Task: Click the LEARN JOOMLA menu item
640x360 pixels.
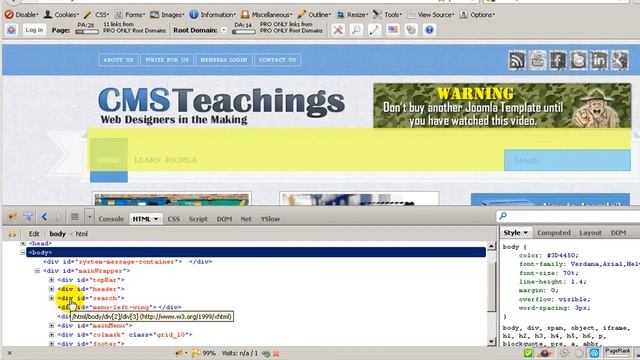Action: point(165,160)
